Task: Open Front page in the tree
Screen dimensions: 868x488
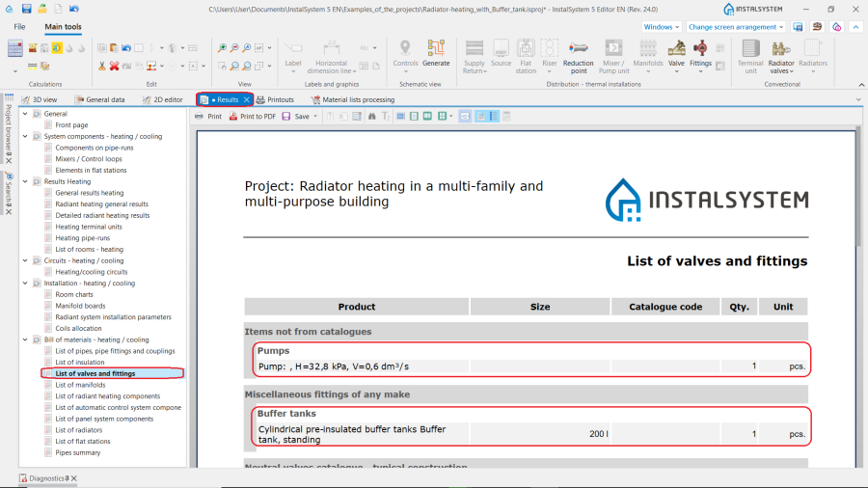Action: 71,125
